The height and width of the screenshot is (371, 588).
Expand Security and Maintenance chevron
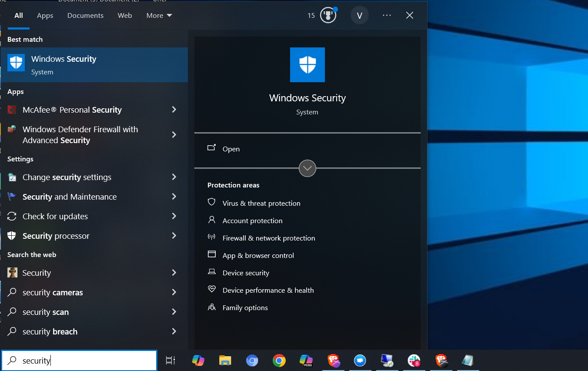(x=174, y=197)
